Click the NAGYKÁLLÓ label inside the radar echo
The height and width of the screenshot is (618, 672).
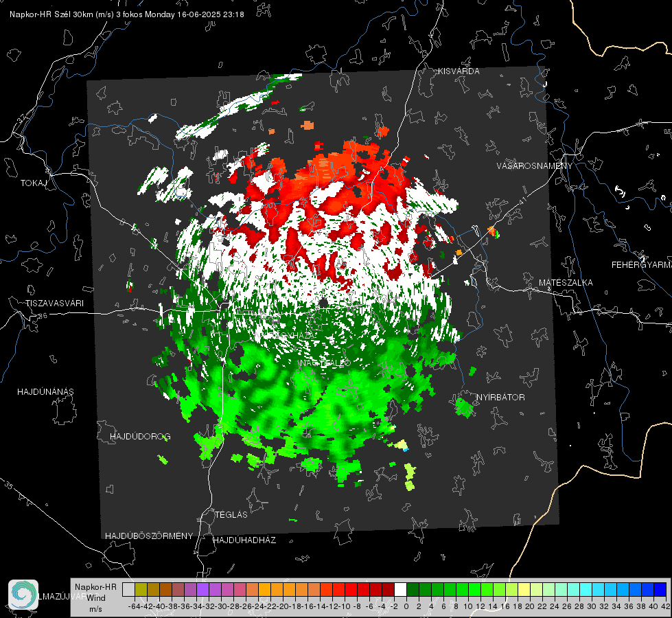click(325, 363)
